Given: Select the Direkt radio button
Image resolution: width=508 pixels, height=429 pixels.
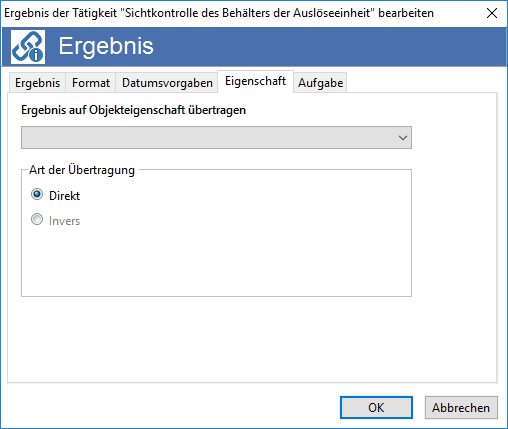Looking at the screenshot, I should [x=37, y=194].
